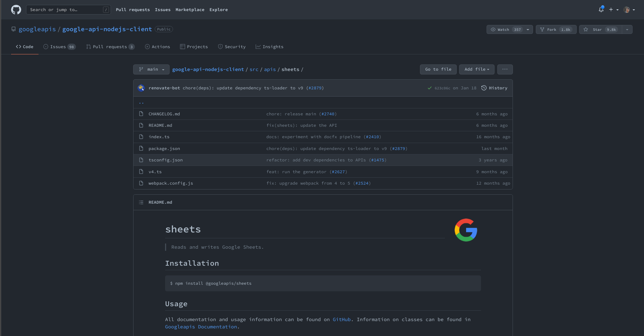Screen dimensions: 644x336
Task: Click the fork count 1.8k
Action: tap(566, 29)
